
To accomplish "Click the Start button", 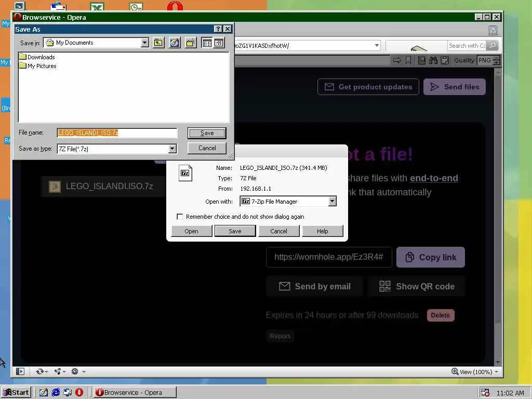I will 16,393.
